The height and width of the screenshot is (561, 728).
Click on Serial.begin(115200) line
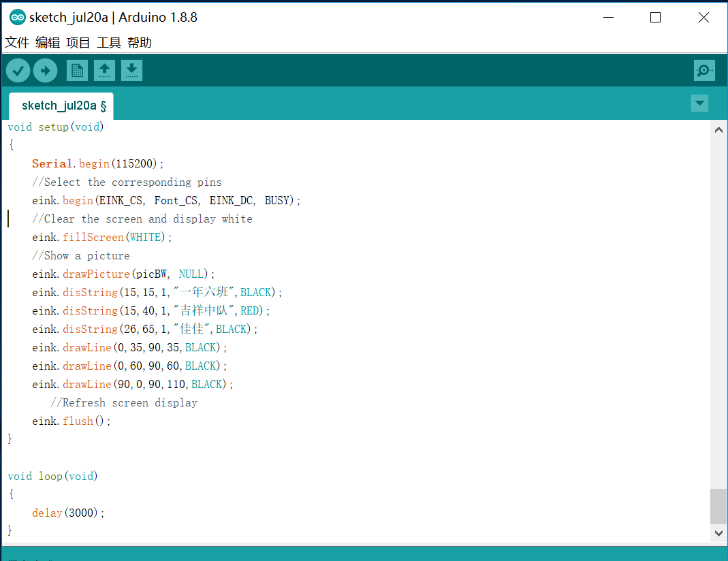click(97, 164)
